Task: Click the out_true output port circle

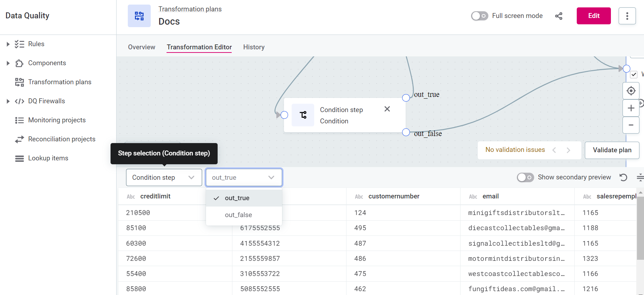Action: [x=406, y=98]
